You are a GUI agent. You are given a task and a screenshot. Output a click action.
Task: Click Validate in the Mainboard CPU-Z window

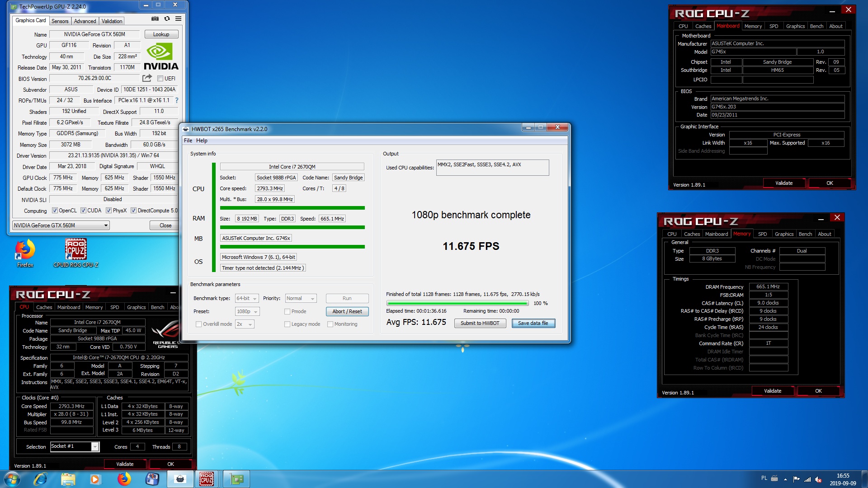click(x=784, y=183)
